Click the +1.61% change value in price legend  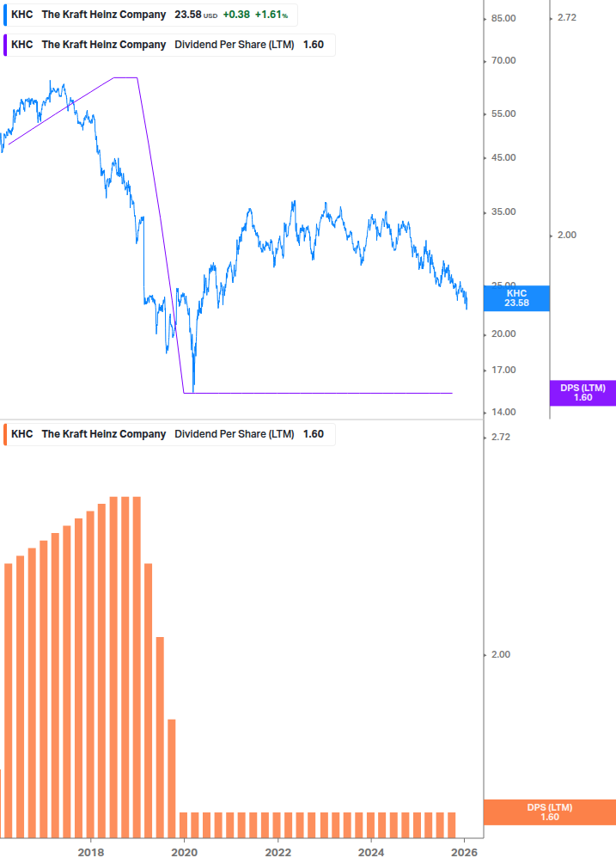point(271,15)
